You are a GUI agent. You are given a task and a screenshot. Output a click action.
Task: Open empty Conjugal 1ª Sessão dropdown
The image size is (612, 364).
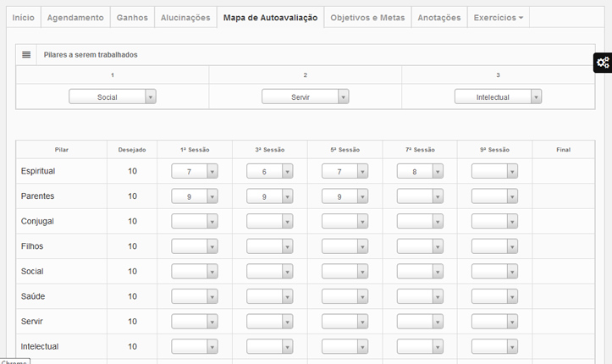tap(195, 221)
